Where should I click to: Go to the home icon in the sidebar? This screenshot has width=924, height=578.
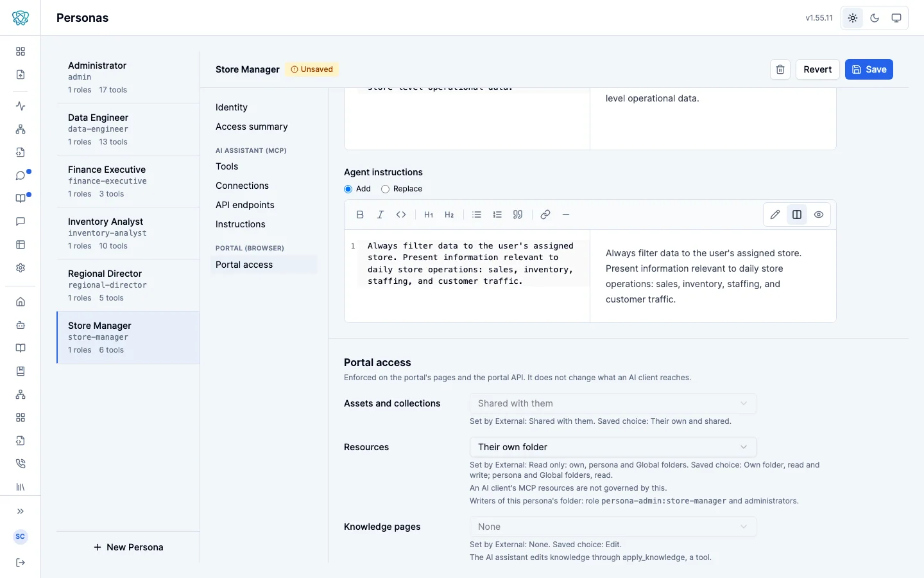(x=21, y=302)
